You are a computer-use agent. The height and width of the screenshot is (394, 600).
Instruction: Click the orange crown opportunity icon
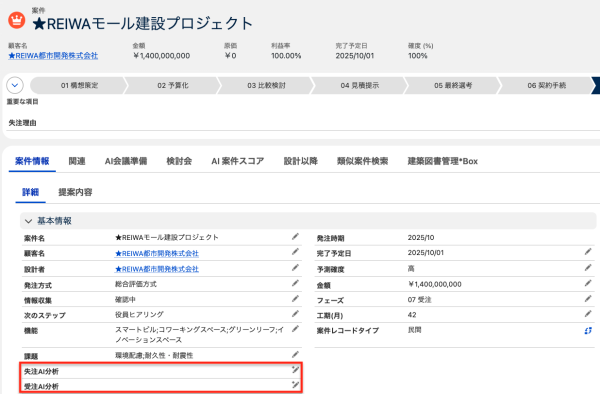(x=16, y=20)
